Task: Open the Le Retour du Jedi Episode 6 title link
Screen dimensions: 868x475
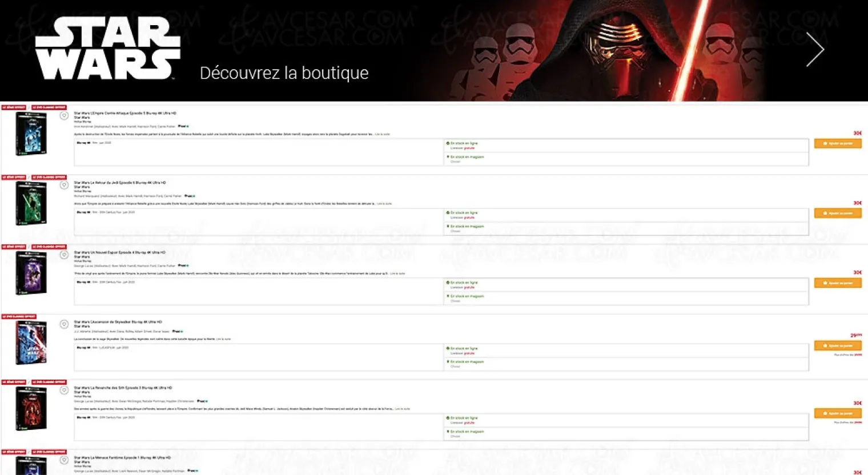Action: (120, 183)
